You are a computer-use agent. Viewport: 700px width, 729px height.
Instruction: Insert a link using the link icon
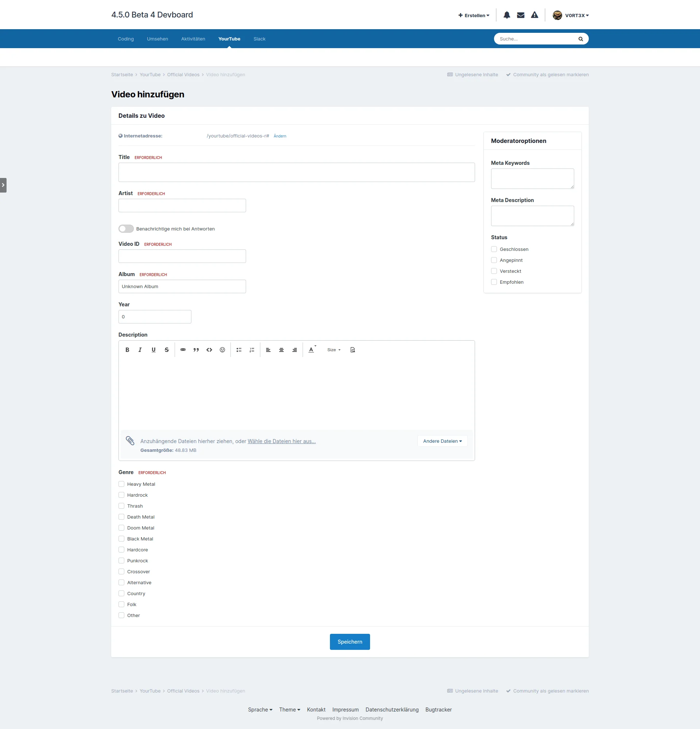point(183,350)
